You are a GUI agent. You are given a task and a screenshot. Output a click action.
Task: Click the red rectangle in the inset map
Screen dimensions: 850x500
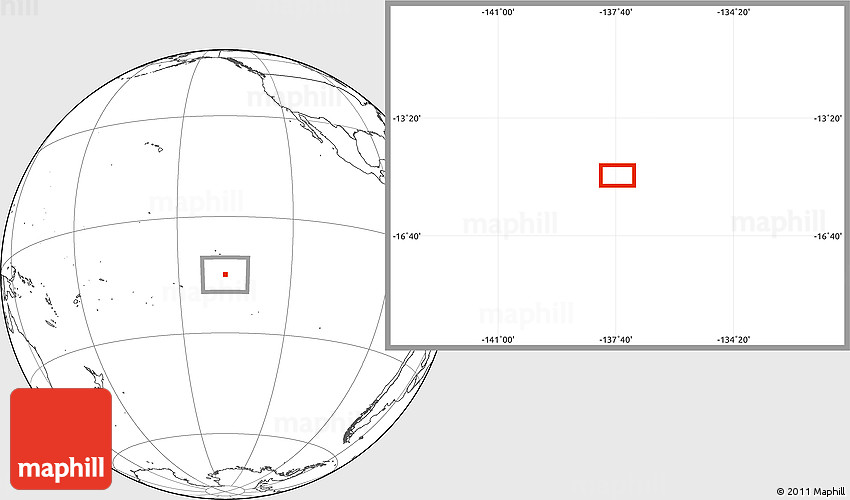pyautogui.click(x=617, y=175)
